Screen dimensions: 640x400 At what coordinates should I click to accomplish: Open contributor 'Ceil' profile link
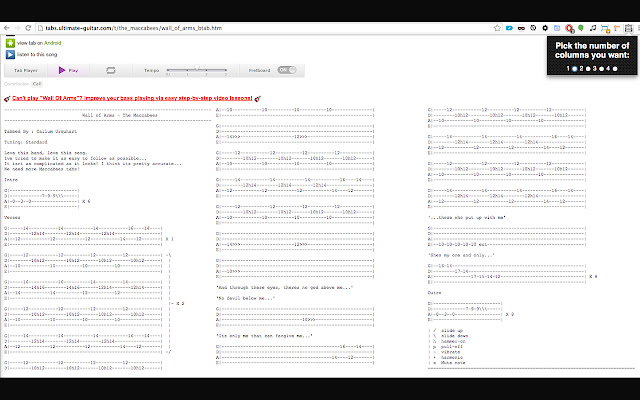(37, 84)
